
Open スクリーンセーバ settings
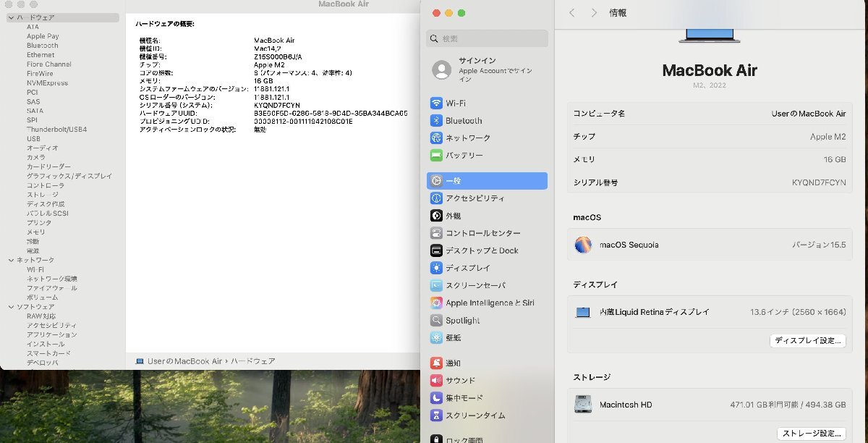(x=487, y=285)
